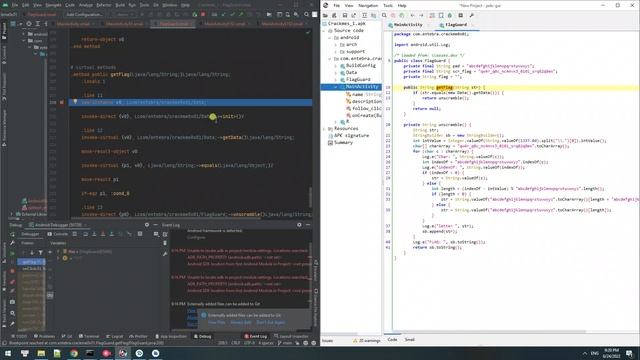Open the Help menu in JADX
The height and width of the screenshot is (360, 640).
[402, 6]
